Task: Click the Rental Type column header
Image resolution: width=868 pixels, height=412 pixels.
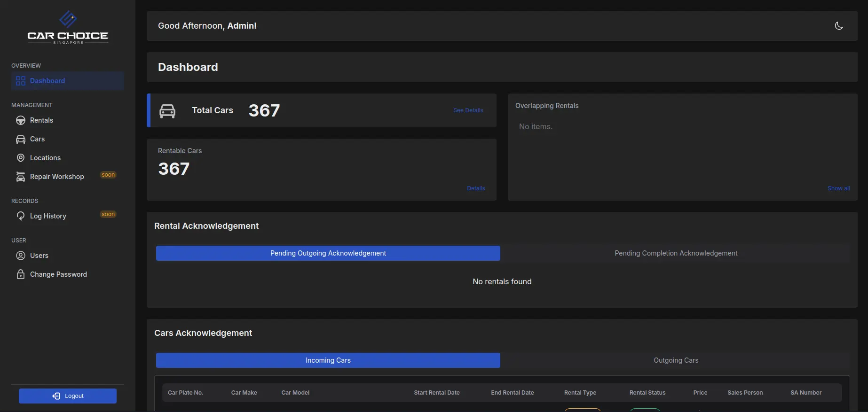Action: coord(580,393)
